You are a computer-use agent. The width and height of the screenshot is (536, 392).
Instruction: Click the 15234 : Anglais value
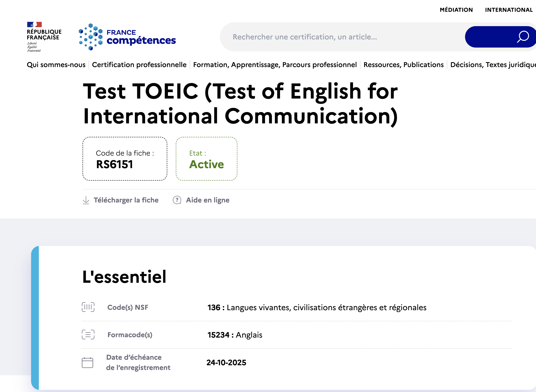pos(235,335)
